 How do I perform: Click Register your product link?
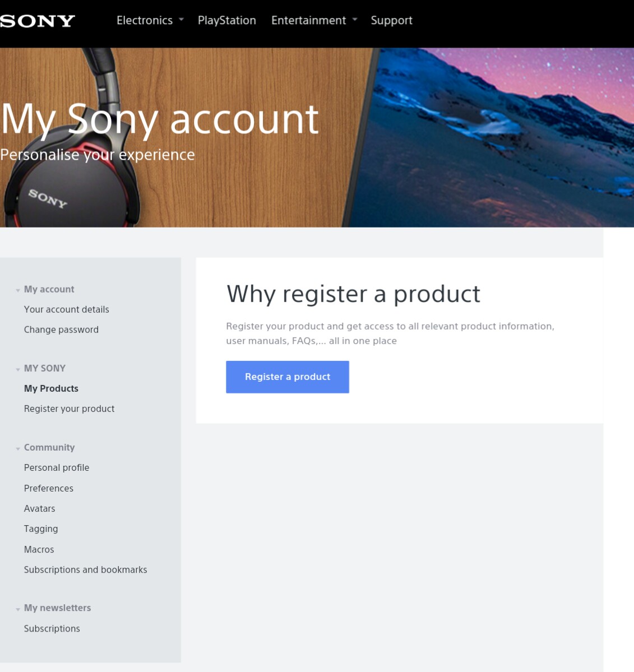pos(69,409)
